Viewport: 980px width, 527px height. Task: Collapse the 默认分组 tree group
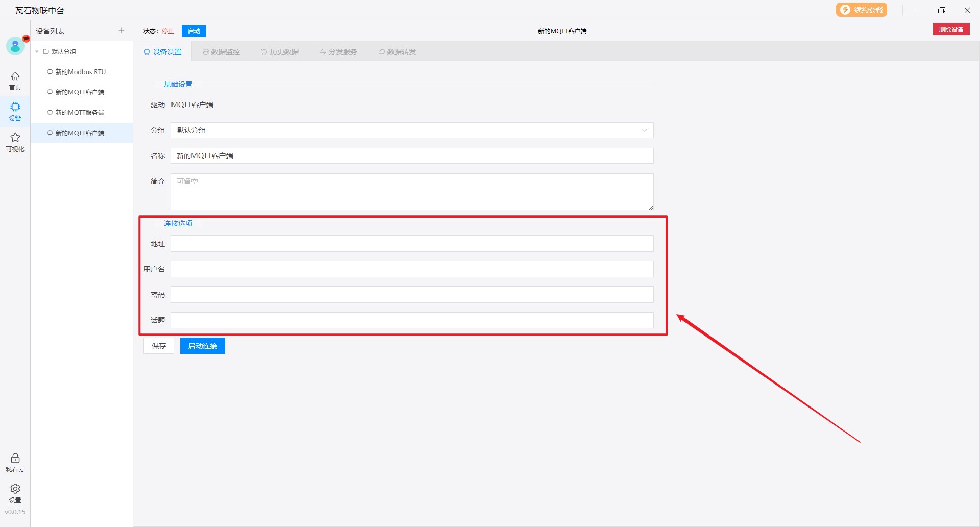[37, 52]
